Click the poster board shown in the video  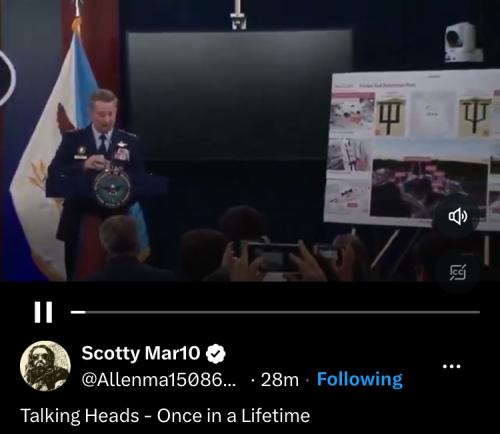pos(413,149)
